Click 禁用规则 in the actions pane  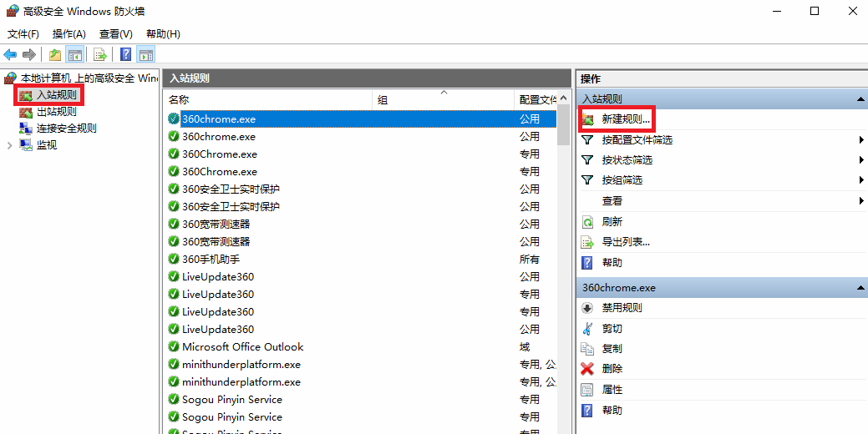point(622,308)
